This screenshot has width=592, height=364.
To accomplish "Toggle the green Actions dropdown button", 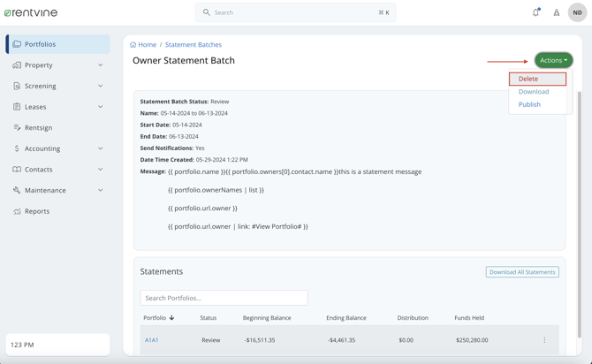I will pyautogui.click(x=553, y=60).
